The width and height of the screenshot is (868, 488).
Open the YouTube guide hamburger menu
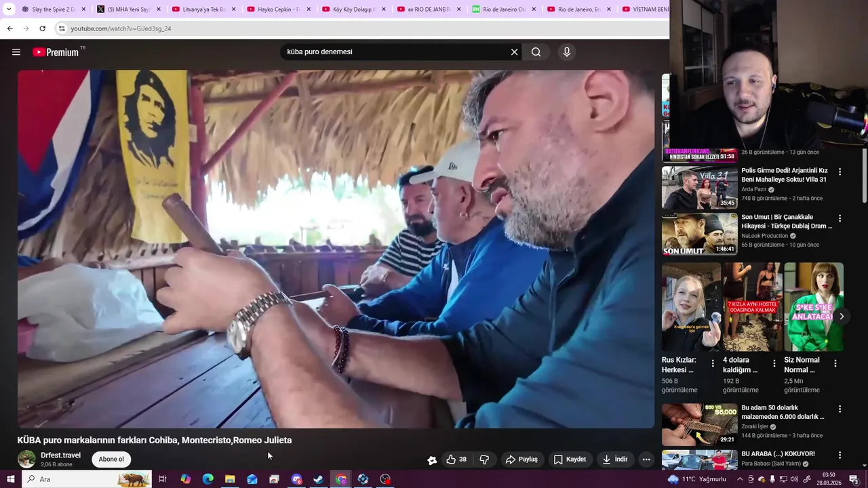tap(16, 52)
